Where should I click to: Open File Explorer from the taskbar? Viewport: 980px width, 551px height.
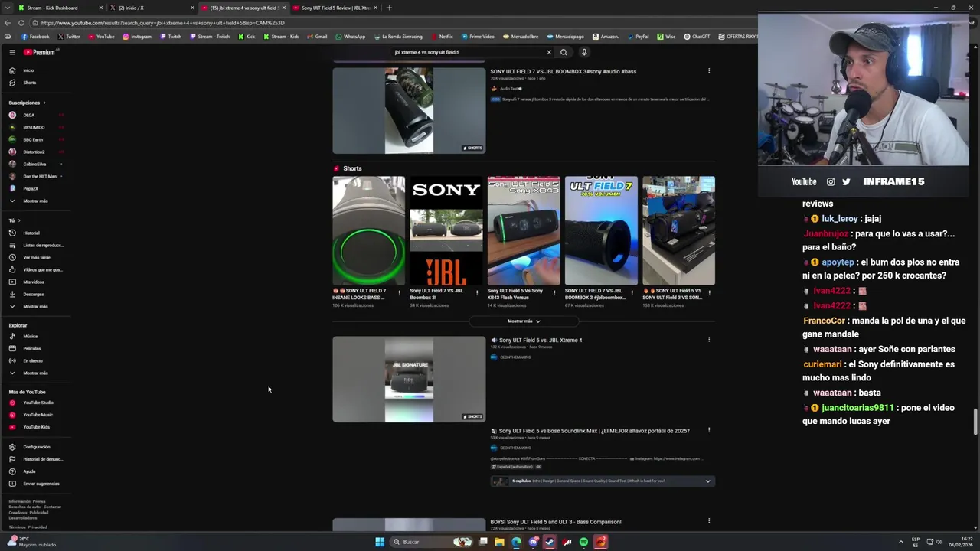(499, 542)
